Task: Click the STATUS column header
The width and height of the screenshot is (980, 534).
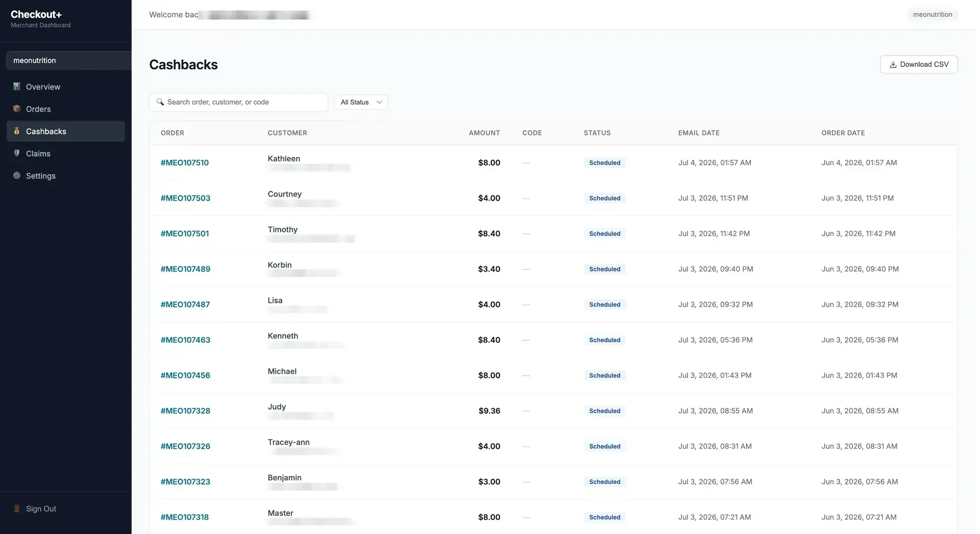Action: (x=597, y=133)
